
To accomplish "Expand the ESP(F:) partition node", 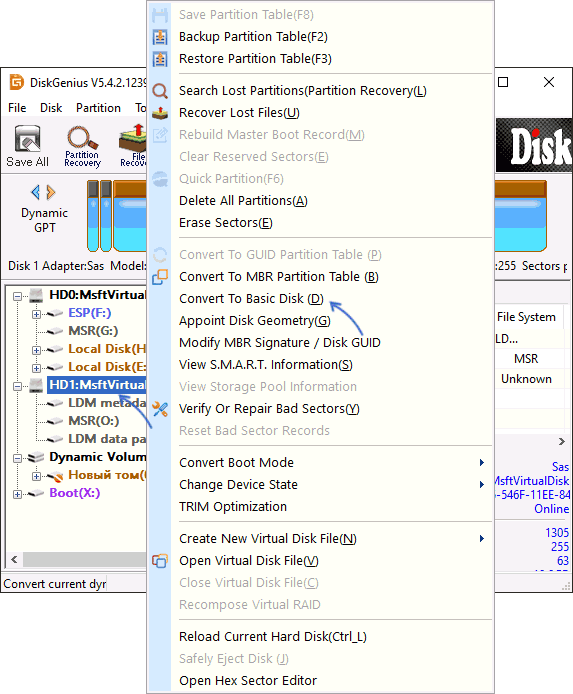I will coord(36,314).
